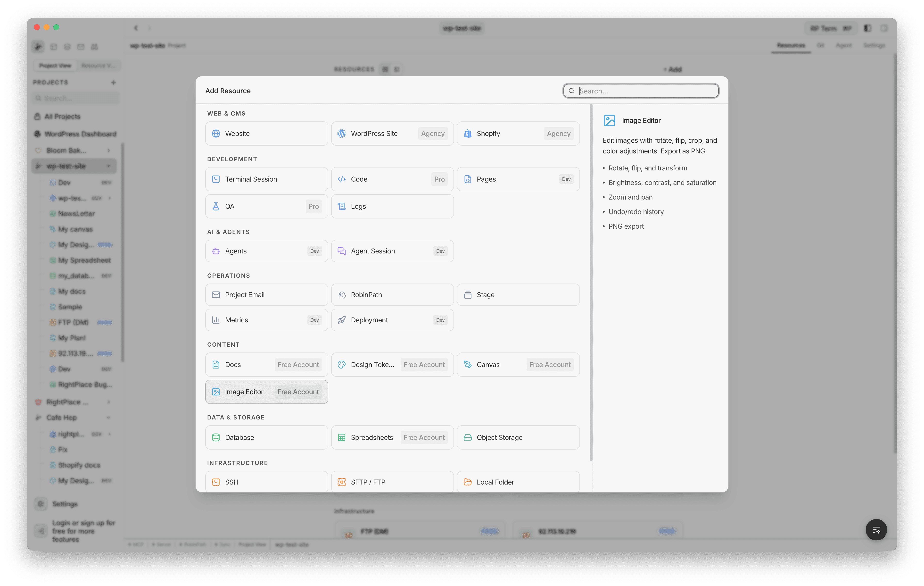Select the rocket icon on Deployment
This screenshot has width=924, height=586.
coord(341,319)
